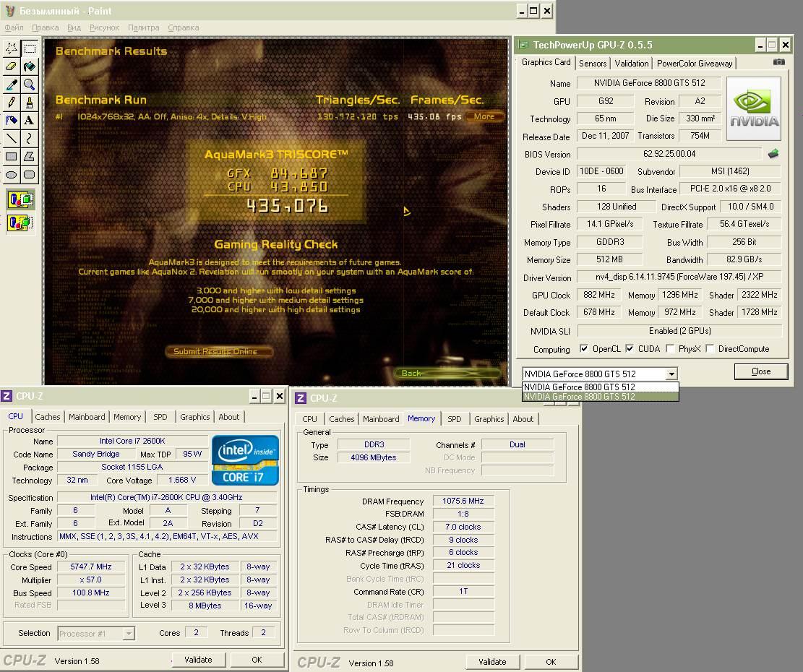This screenshot has height=672, width=803.
Task: Select the Brush tool in Paint
Action: tap(30, 103)
